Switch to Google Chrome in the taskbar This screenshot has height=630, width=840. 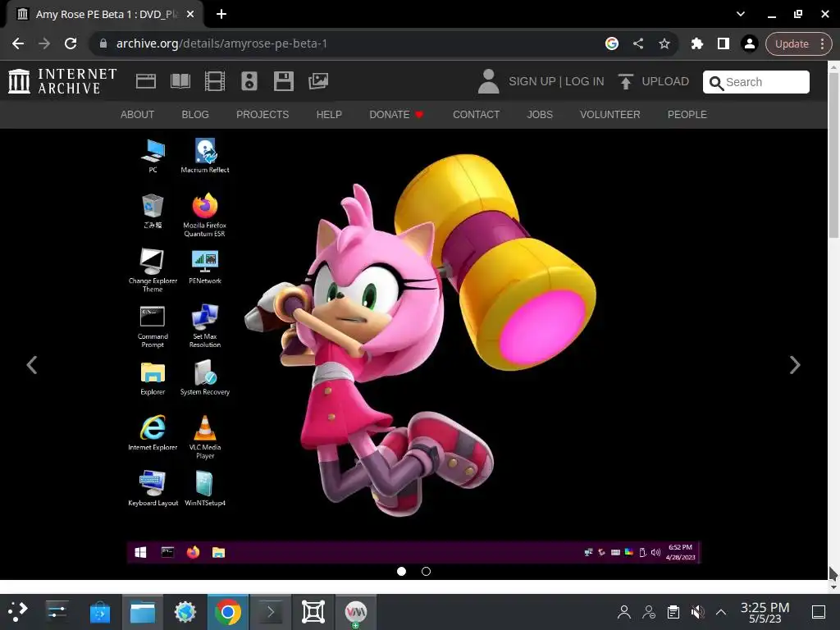228,612
